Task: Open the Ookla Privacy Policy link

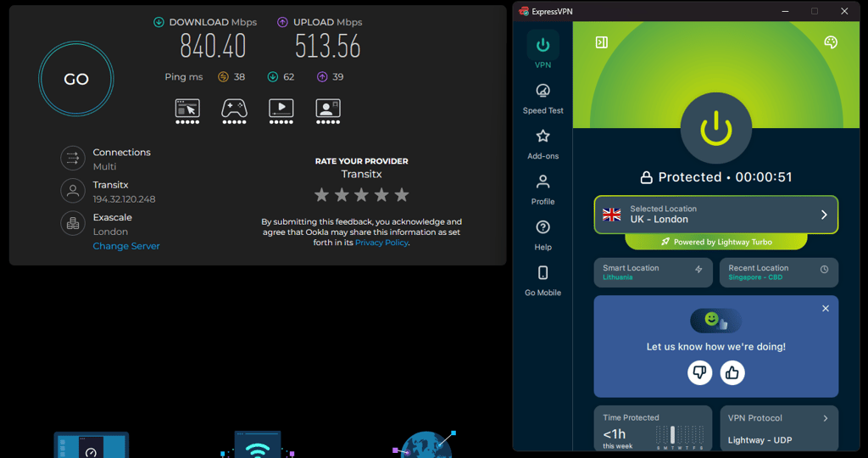Action: pyautogui.click(x=381, y=243)
